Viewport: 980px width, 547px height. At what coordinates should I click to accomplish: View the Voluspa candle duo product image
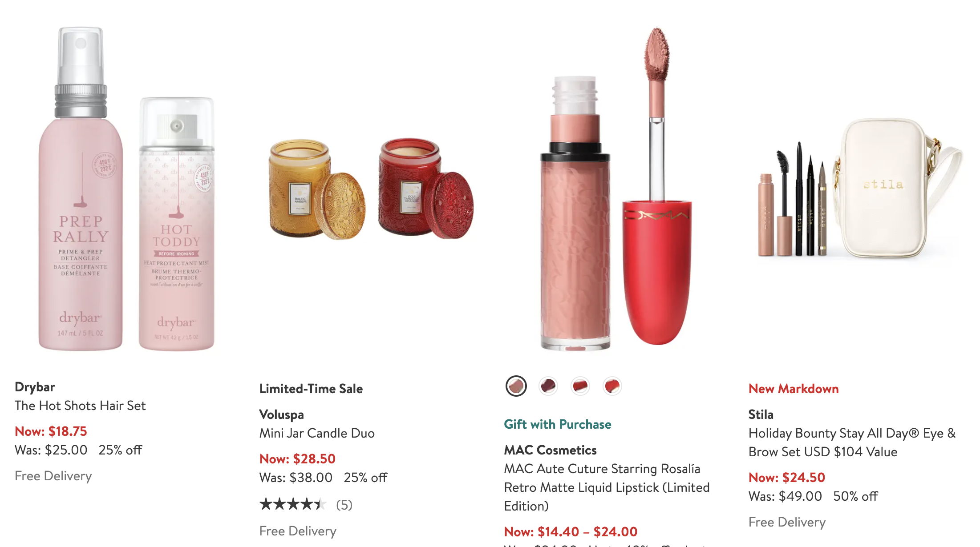click(371, 189)
